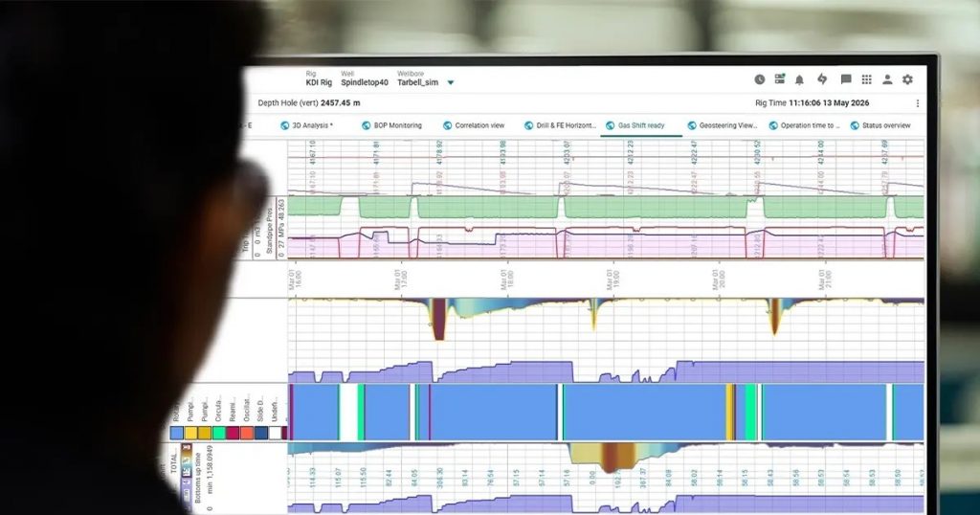980x515 pixels.
Task: Open the server status icon
Action: pos(779,78)
